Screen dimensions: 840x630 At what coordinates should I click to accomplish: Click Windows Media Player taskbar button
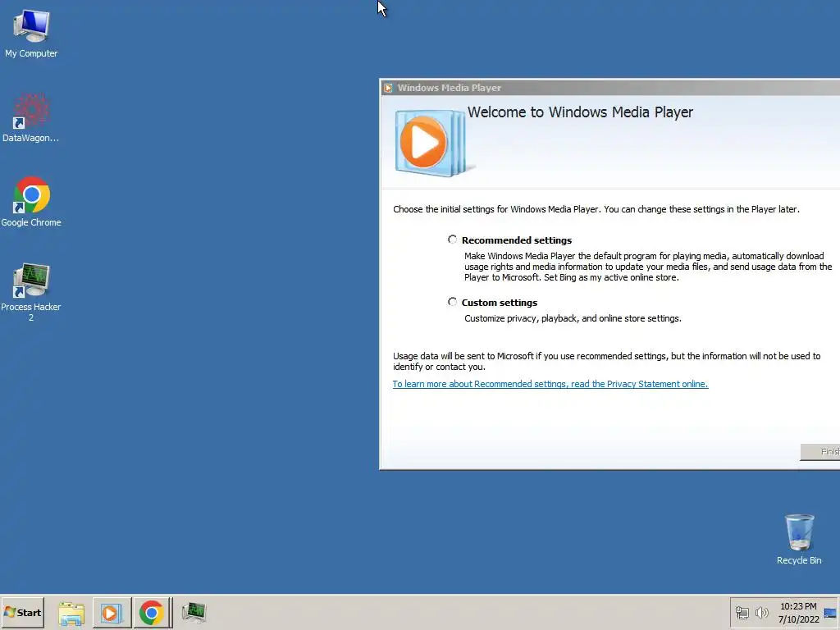[x=112, y=613]
